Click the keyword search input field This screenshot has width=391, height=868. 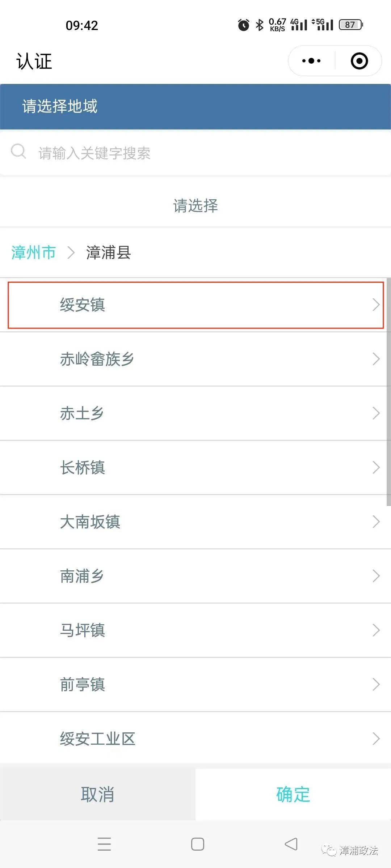coord(203,153)
